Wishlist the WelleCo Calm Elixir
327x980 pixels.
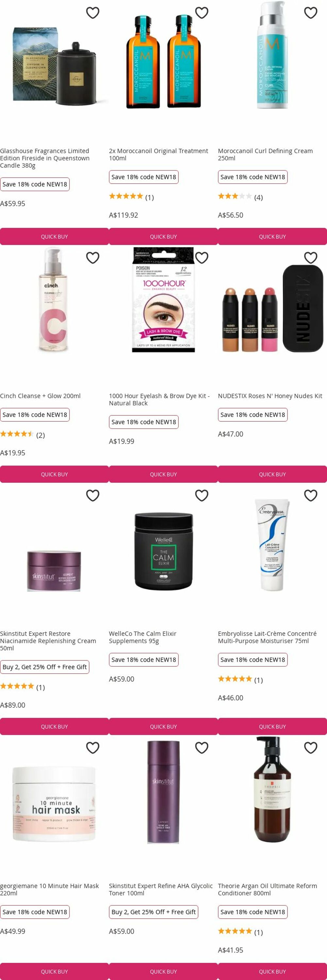tap(202, 495)
